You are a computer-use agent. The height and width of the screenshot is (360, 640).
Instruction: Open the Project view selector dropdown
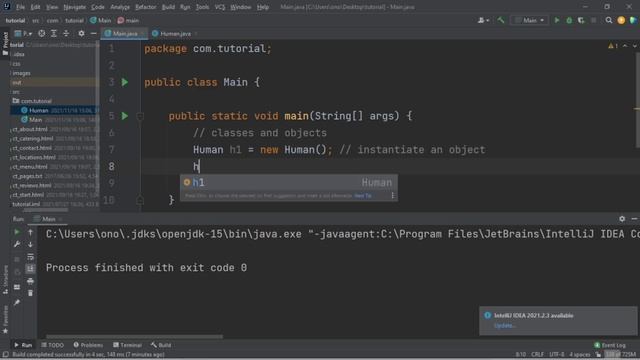tap(22, 33)
